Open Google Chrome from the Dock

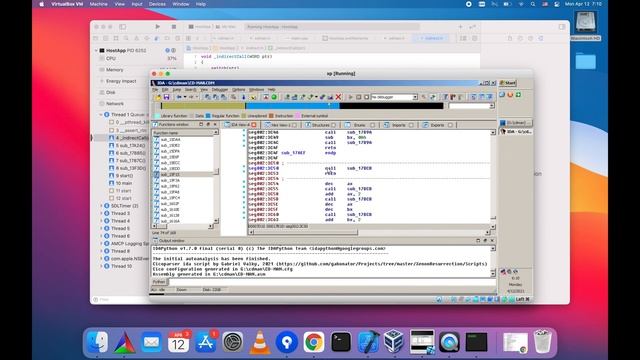tap(313, 342)
